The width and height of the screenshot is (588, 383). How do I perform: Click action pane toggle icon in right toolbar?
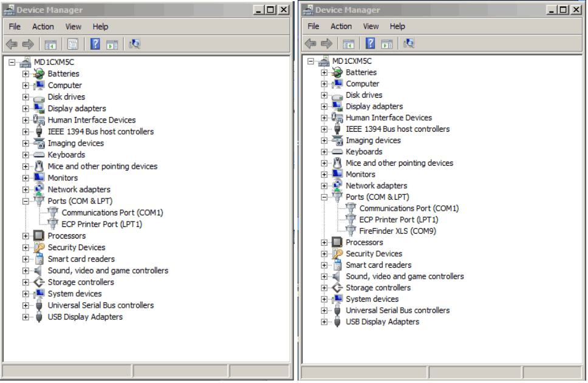(x=386, y=44)
